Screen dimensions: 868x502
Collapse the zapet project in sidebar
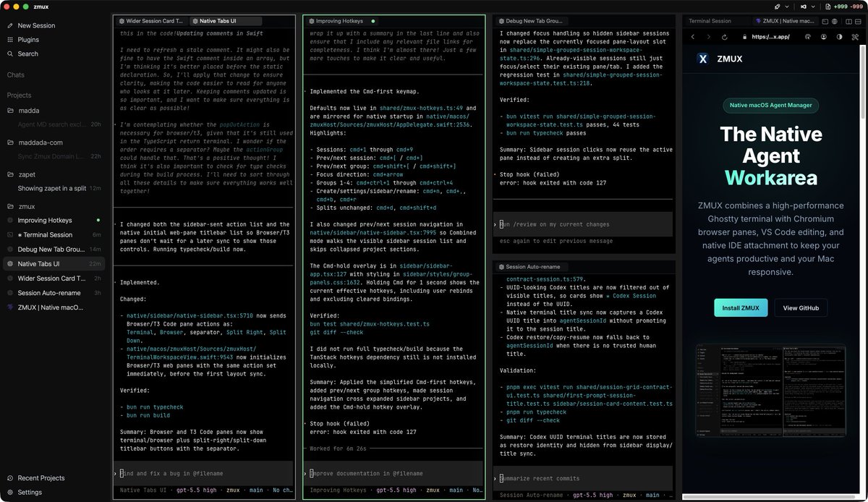pyautogui.click(x=27, y=174)
